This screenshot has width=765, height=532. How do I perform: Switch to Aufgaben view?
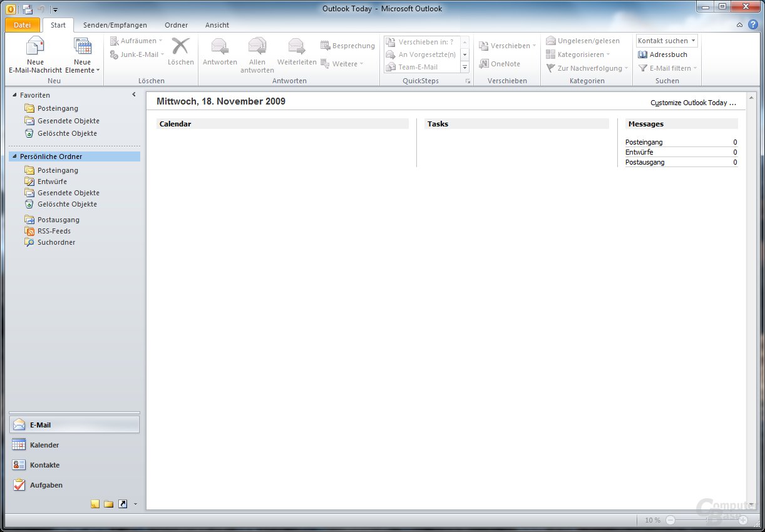point(74,485)
